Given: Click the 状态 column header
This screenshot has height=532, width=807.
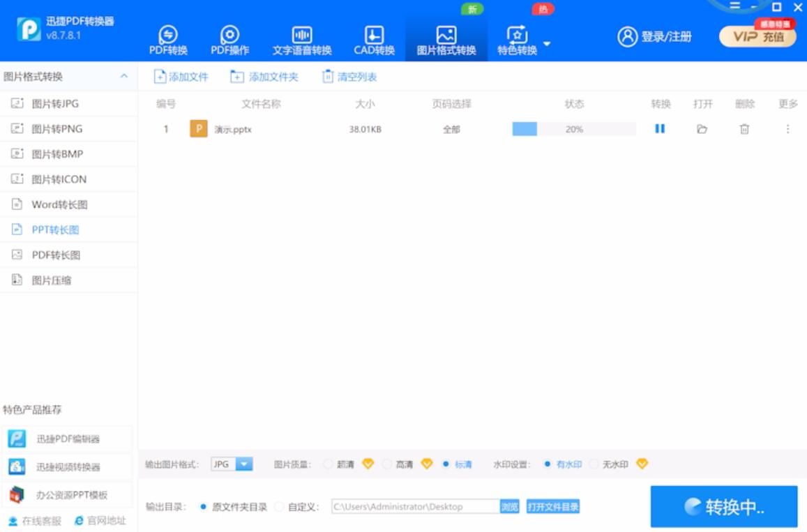Looking at the screenshot, I should coord(574,104).
